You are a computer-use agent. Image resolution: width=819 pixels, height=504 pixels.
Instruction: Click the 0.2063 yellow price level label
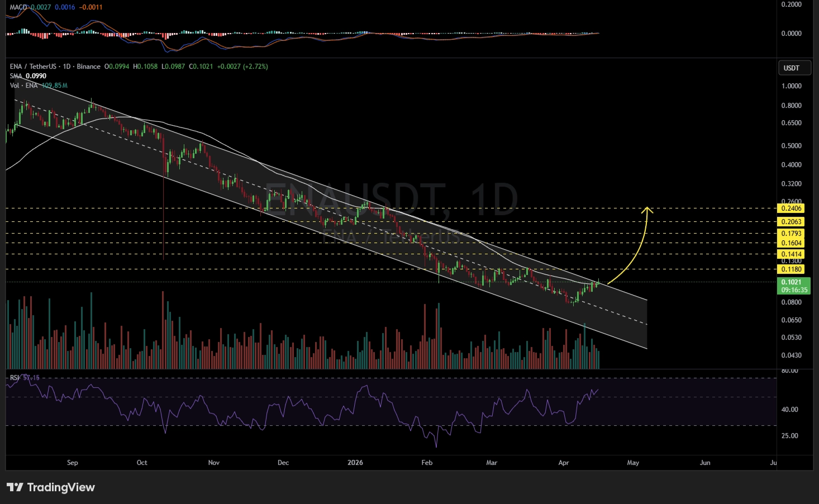[x=791, y=222]
